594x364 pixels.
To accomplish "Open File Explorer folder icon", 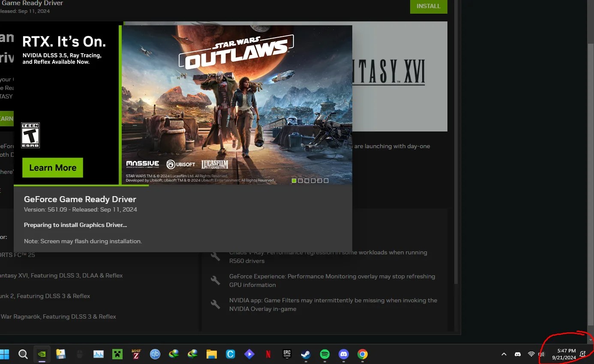I will pyautogui.click(x=212, y=354).
